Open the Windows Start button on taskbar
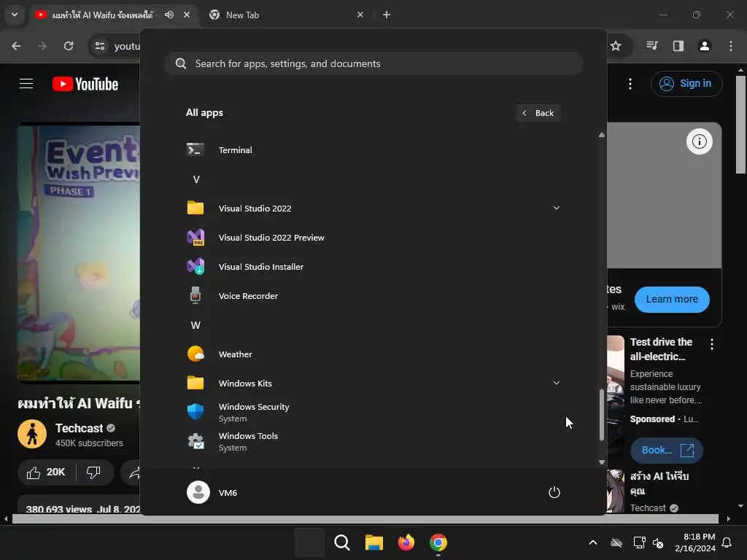Screen dimensions: 747x560 pyautogui.click(x=309, y=542)
